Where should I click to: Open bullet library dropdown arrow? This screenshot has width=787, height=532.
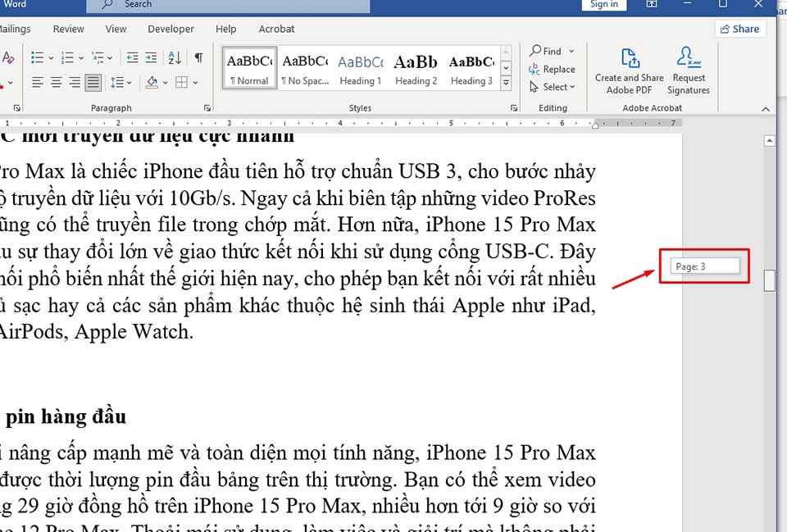pos(51,58)
